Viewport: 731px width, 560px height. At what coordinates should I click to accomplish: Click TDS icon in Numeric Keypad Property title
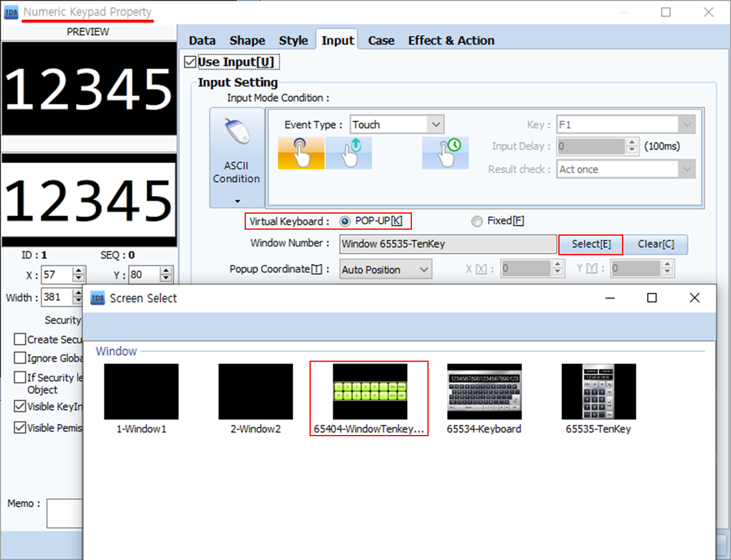tap(11, 12)
